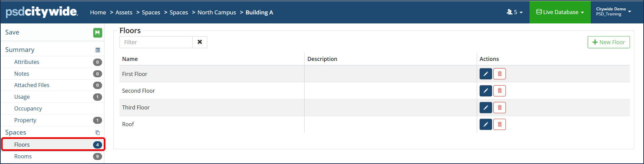Focus the Filter text field
The image size is (644, 164).
click(x=156, y=42)
